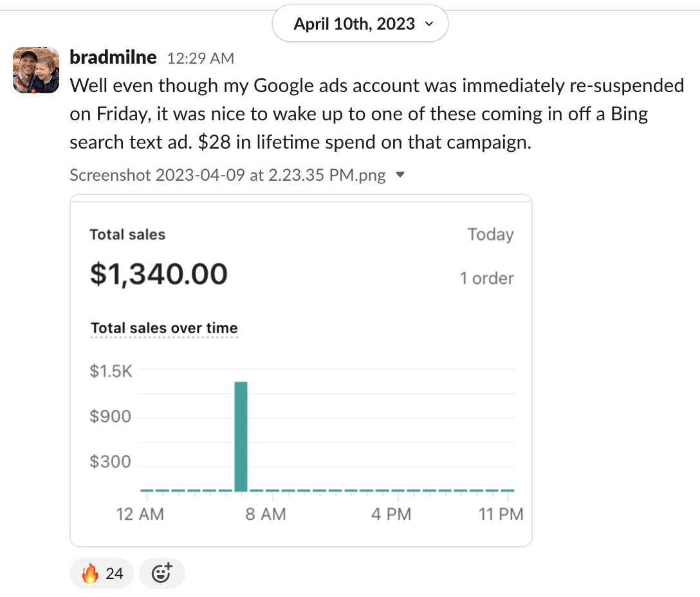The image size is (700, 597).
Task: Click the message text about Bing search ad
Action: point(358,114)
